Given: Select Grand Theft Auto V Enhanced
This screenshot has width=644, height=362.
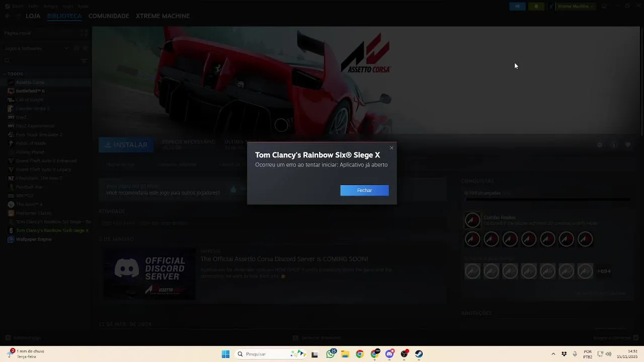Looking at the screenshot, I should click(46, 161).
